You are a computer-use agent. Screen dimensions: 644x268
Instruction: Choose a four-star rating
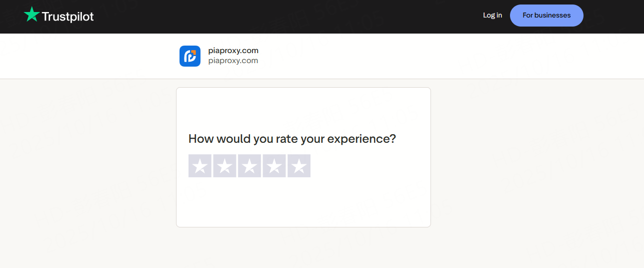click(274, 166)
